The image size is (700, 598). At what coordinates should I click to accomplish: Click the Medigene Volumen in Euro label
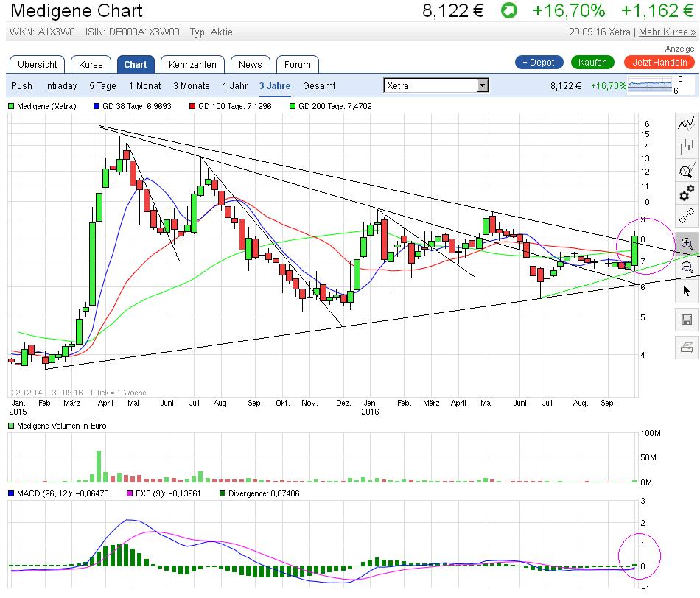tap(62, 426)
